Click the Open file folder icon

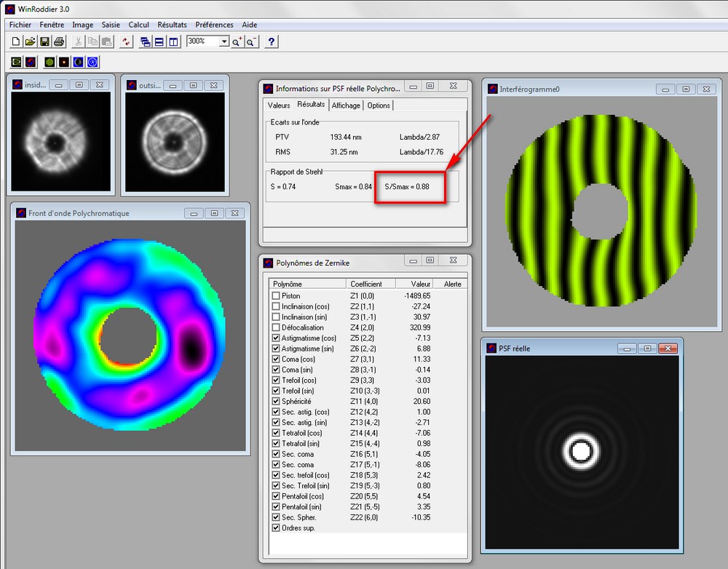coord(30,41)
